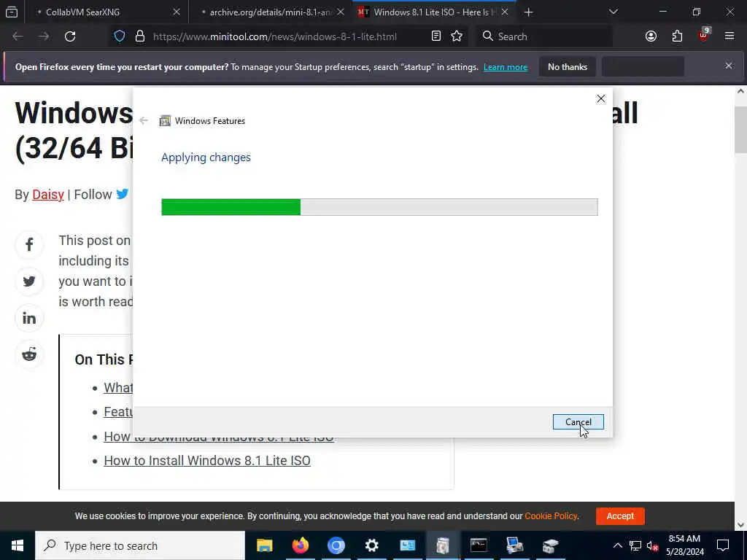Open the list all tabs dropdown
The image size is (747, 560).
pyautogui.click(x=614, y=12)
